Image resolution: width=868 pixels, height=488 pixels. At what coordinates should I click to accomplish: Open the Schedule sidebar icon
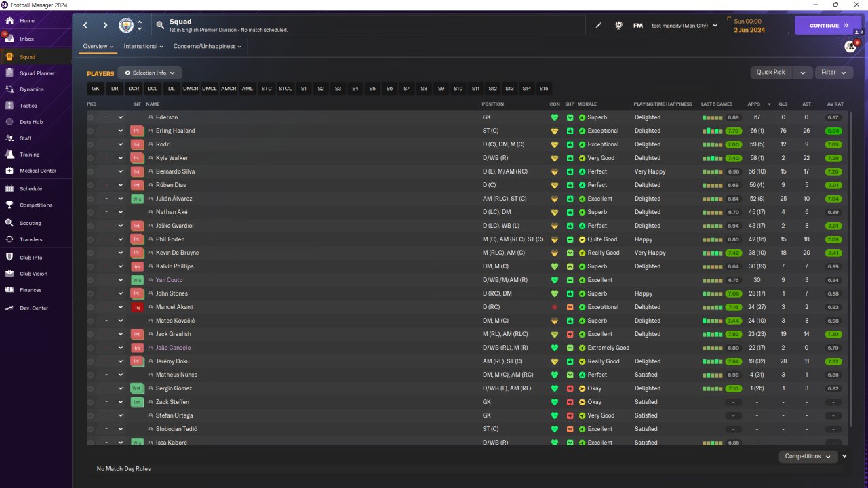pyautogui.click(x=9, y=189)
